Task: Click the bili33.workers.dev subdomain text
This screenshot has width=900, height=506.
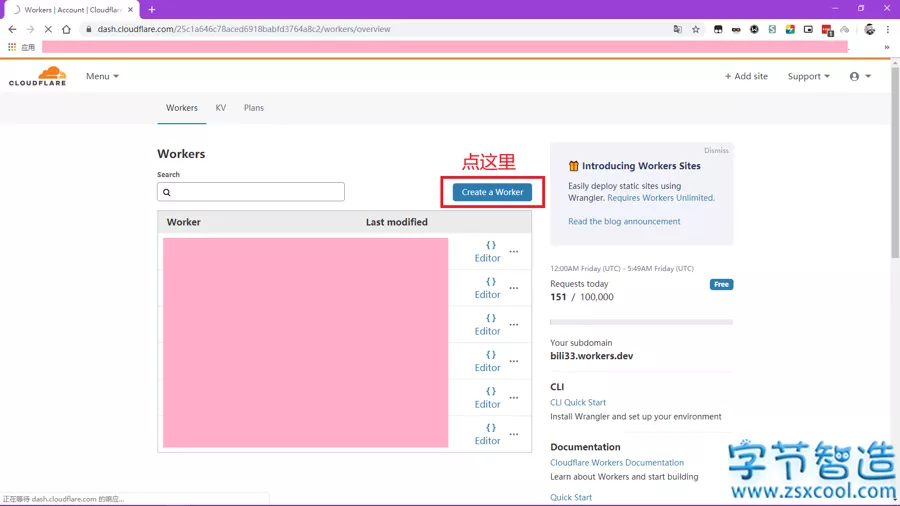Action: click(591, 356)
